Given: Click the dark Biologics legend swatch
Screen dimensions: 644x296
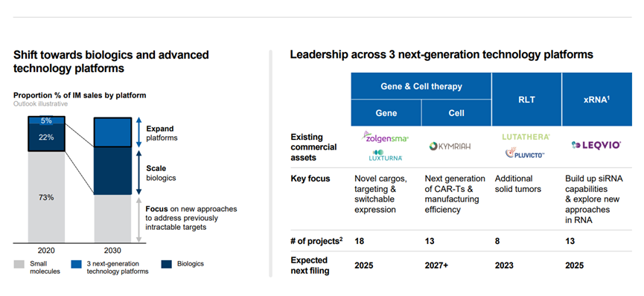Looking at the screenshot, I should coord(166,263).
